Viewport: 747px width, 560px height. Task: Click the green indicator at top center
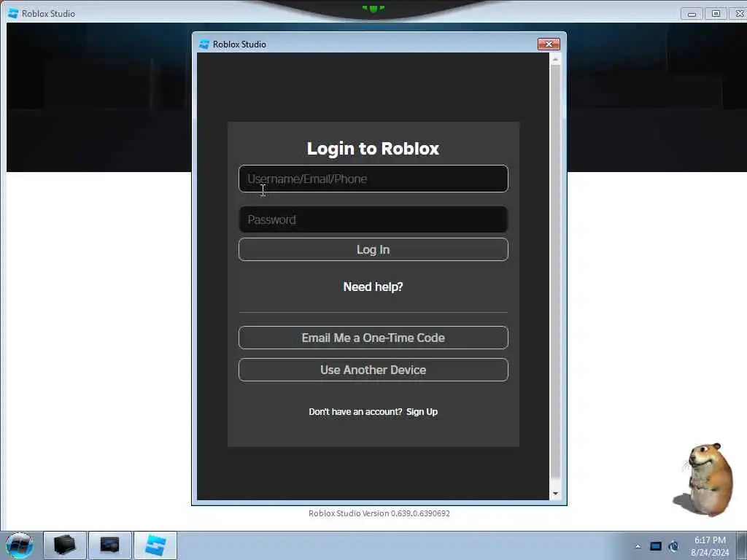coord(373,8)
